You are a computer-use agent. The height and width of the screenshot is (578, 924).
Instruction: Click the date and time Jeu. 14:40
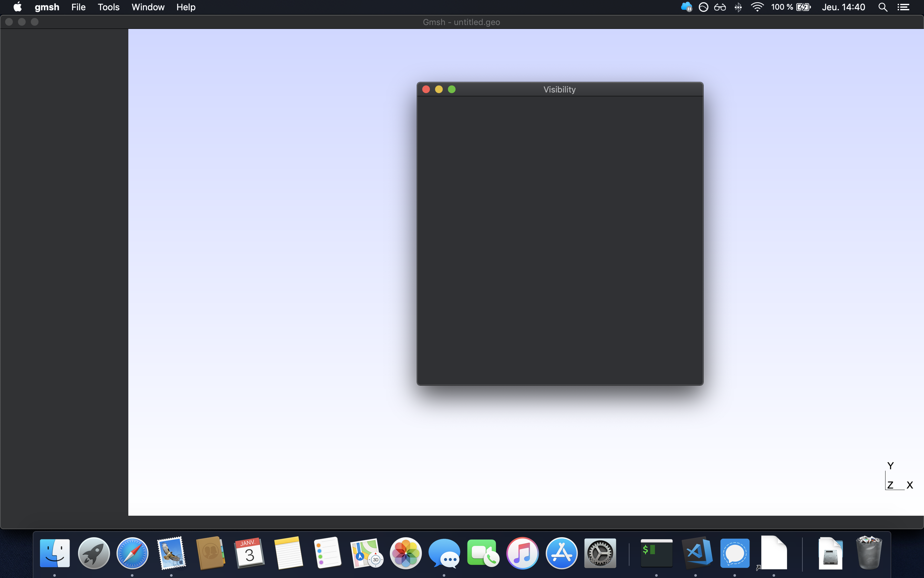click(843, 7)
